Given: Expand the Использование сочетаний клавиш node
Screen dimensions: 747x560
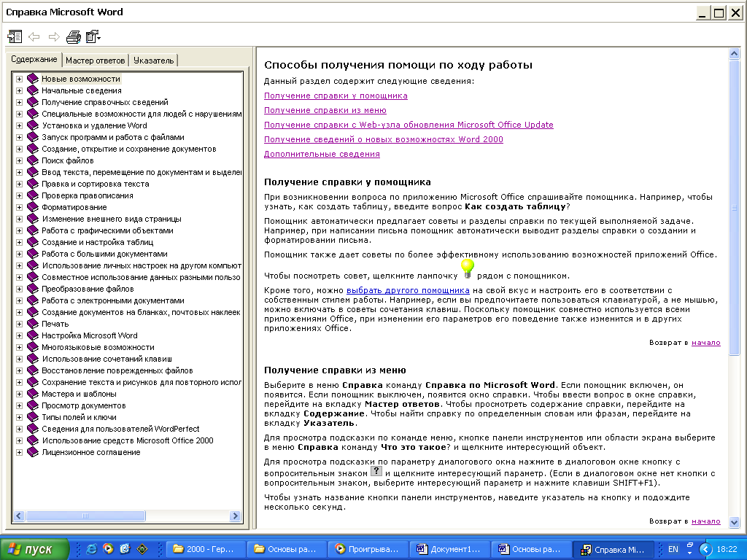Looking at the screenshot, I should coord(19,359).
